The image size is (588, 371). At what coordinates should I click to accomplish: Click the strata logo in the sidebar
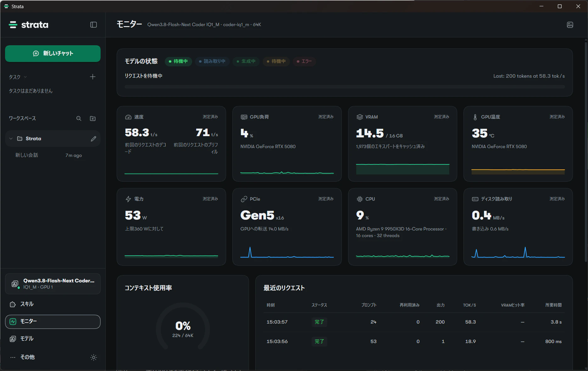pos(29,25)
